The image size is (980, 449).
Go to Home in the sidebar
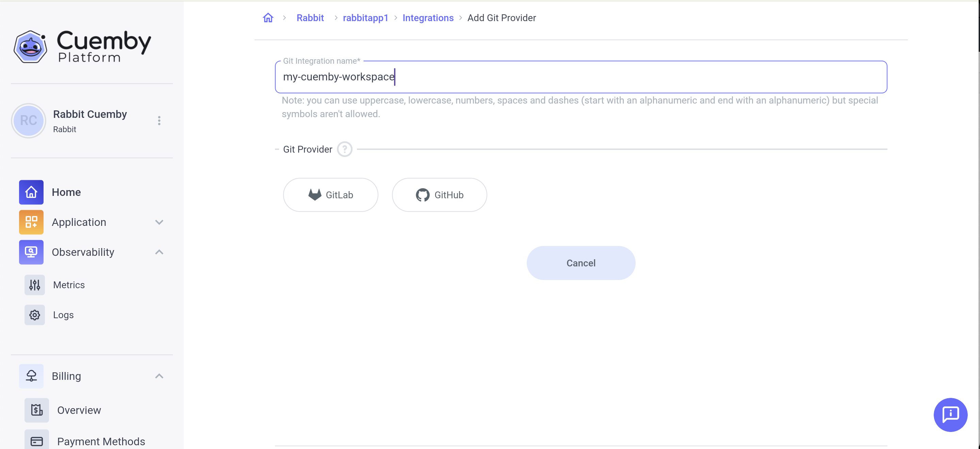(x=66, y=192)
